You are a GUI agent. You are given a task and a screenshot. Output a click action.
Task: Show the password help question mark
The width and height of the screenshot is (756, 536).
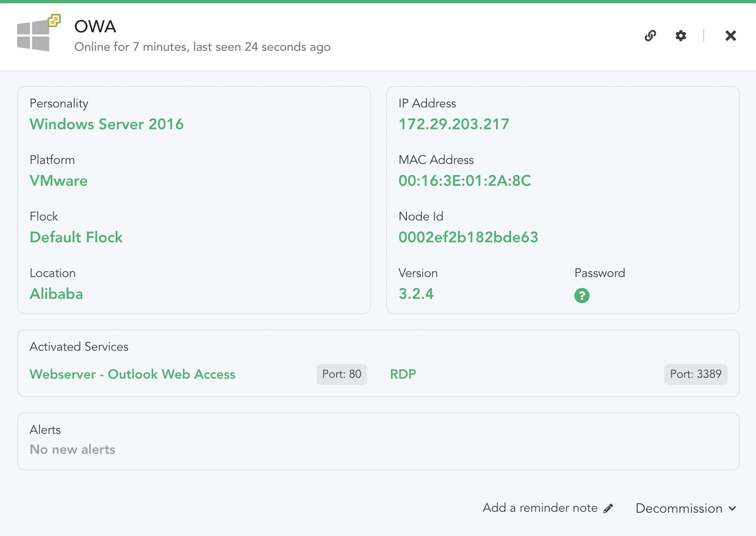tap(582, 296)
